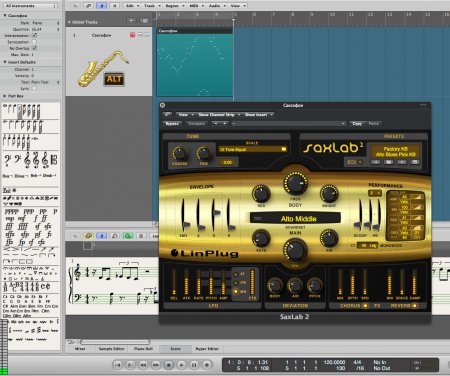The image size is (450, 376).
Task: Toggle the Reverb FX on button
Action: 415,306
